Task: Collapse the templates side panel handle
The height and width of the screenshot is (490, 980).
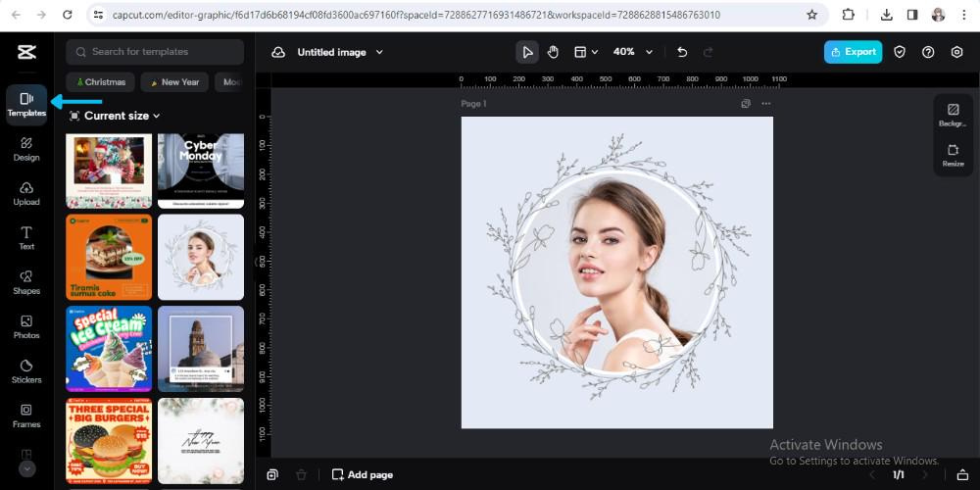Action: (x=256, y=262)
